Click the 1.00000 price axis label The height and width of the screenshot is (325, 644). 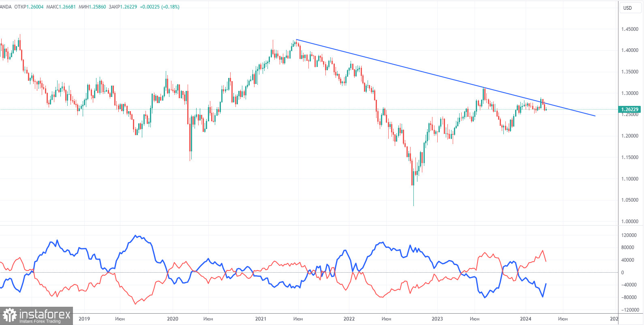tap(630, 222)
